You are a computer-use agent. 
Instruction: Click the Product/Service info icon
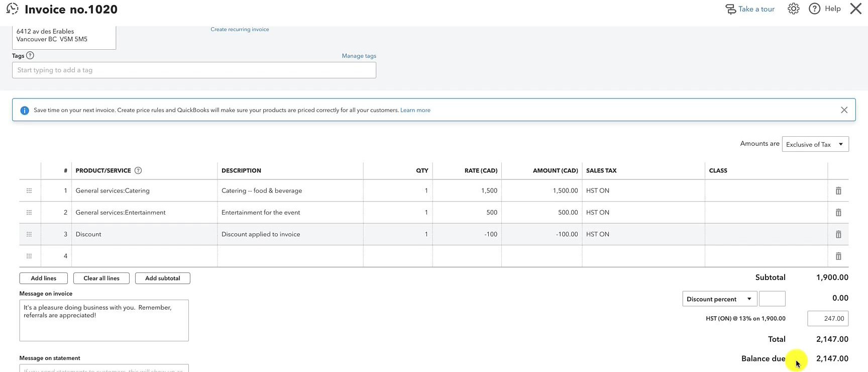point(138,170)
